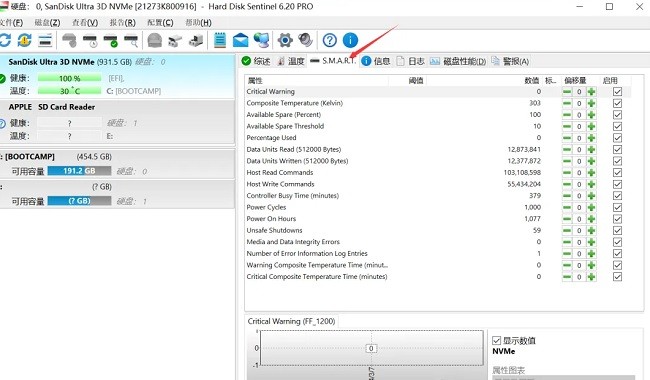Click the refresh disks toolbar icon
This screenshot has width=650, height=380.
pyautogui.click(x=5, y=40)
